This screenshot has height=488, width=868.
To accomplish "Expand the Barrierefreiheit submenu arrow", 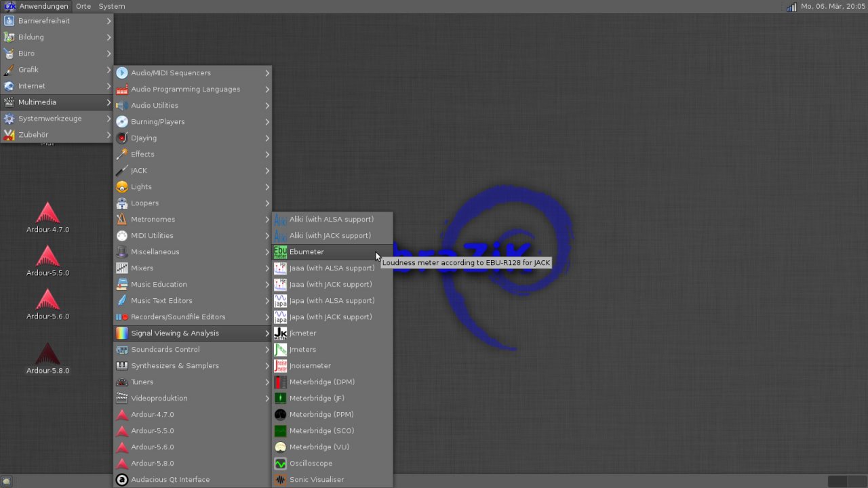I will [x=108, y=21].
